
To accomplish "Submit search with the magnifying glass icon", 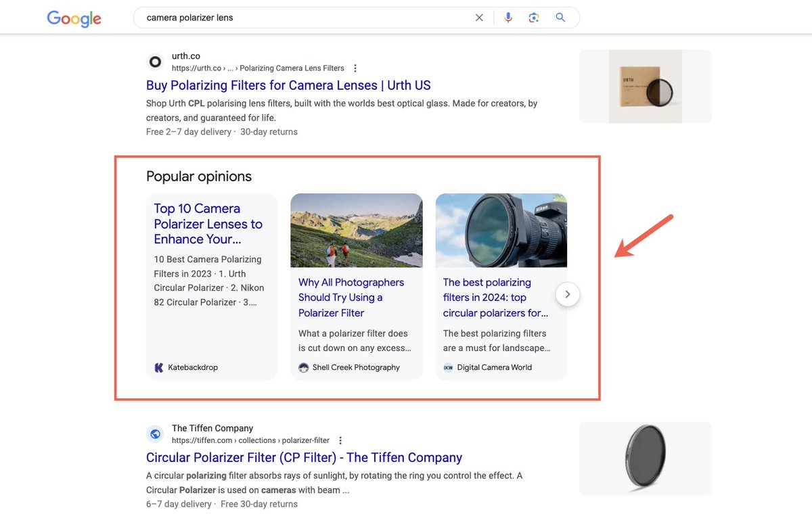I will pyautogui.click(x=560, y=18).
